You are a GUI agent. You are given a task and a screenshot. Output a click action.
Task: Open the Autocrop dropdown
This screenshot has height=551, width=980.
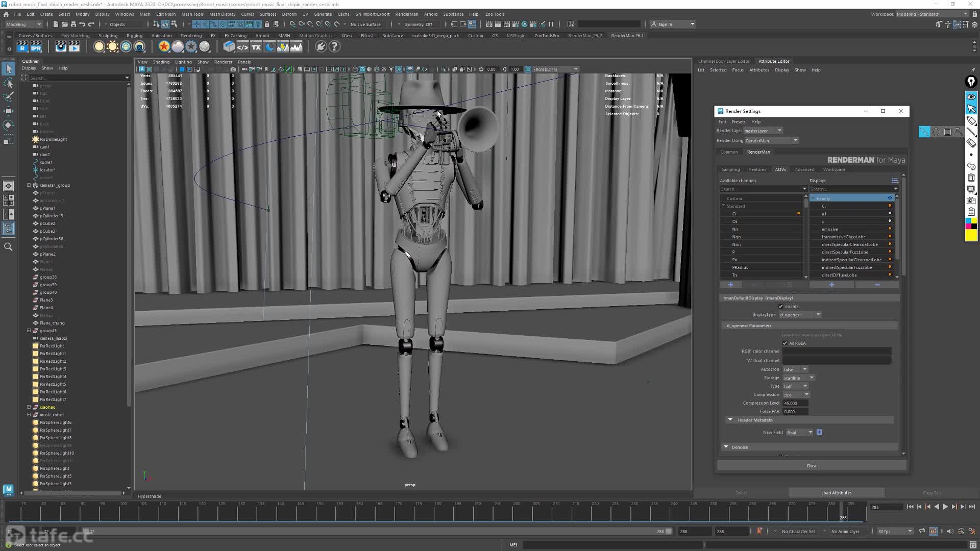coord(795,369)
